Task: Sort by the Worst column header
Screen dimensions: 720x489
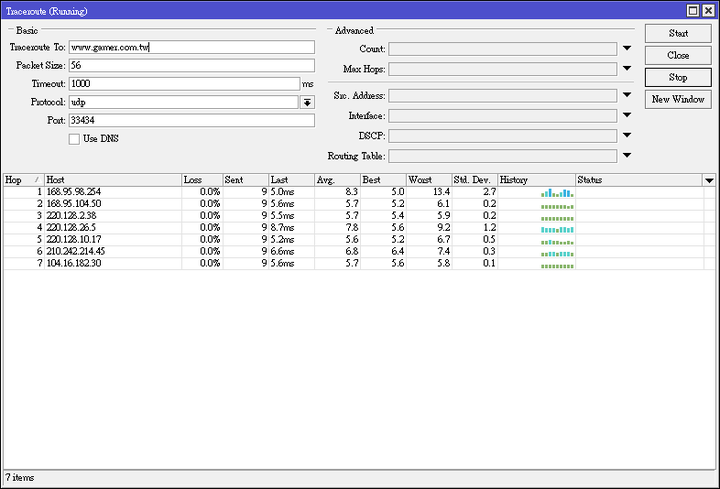Action: (429, 180)
